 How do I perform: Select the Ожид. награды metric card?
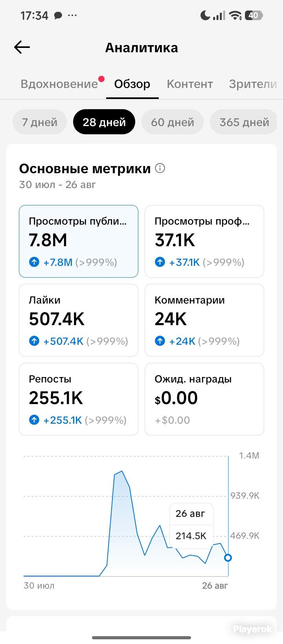204,399
